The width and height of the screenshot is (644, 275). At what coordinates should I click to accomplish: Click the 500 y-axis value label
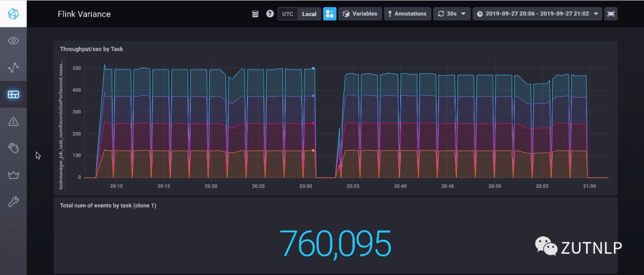tap(76, 68)
